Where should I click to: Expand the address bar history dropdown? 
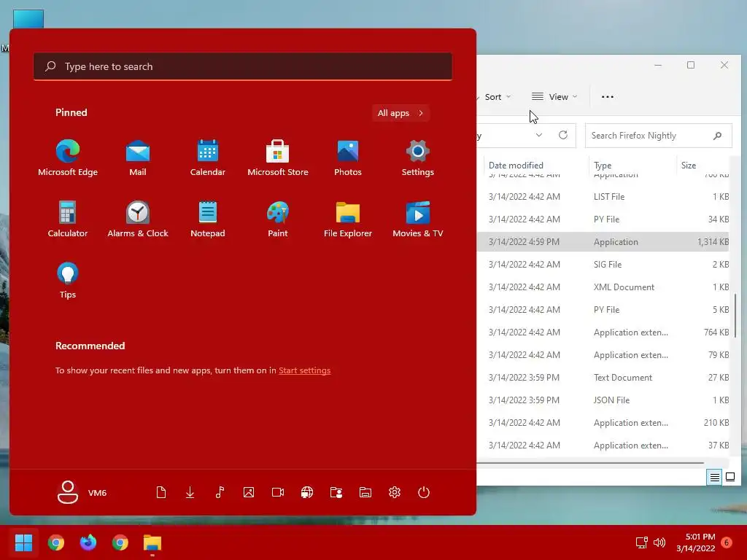(539, 135)
